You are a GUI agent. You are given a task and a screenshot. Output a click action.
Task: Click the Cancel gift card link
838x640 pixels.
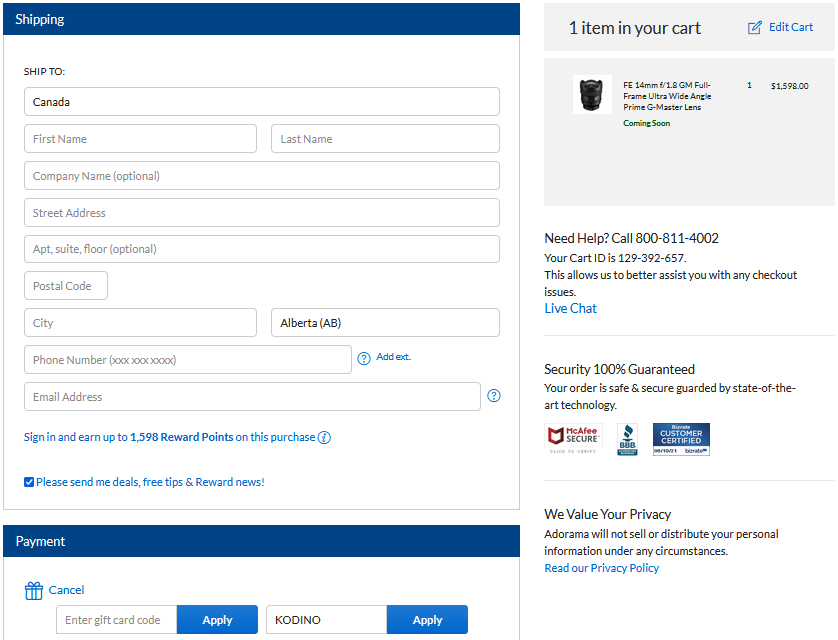66,590
